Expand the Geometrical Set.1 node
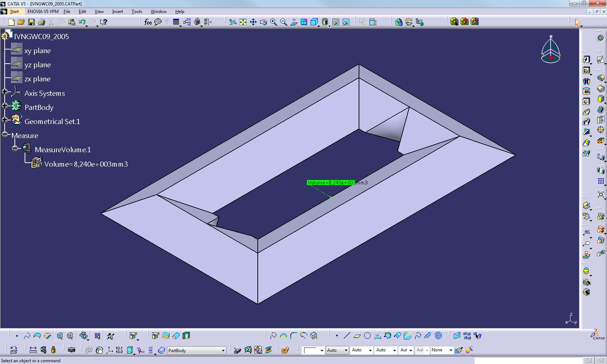 click(5, 120)
